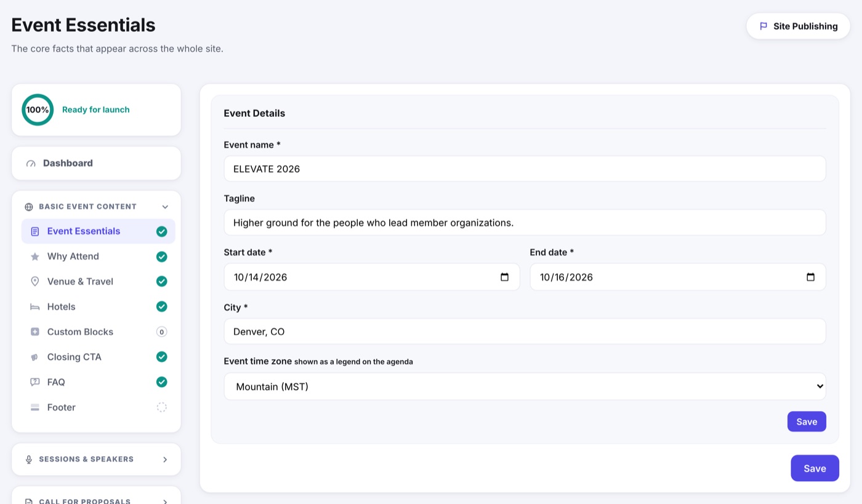This screenshot has height=504, width=862.
Task: Focus the City input field
Action: coord(525,331)
